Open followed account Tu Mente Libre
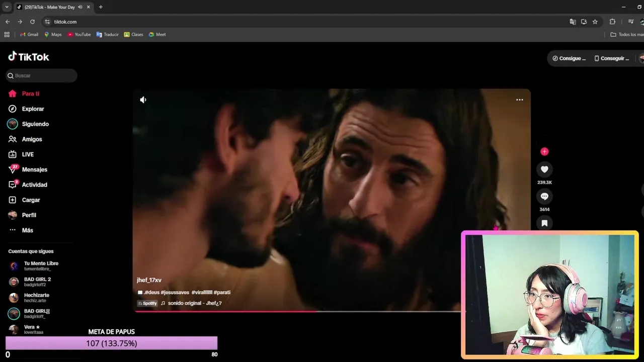The image size is (644, 362). click(x=40, y=265)
